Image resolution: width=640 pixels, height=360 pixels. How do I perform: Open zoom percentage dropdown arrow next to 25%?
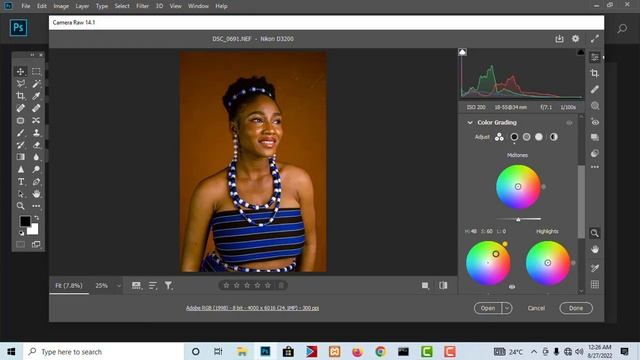pyautogui.click(x=119, y=286)
